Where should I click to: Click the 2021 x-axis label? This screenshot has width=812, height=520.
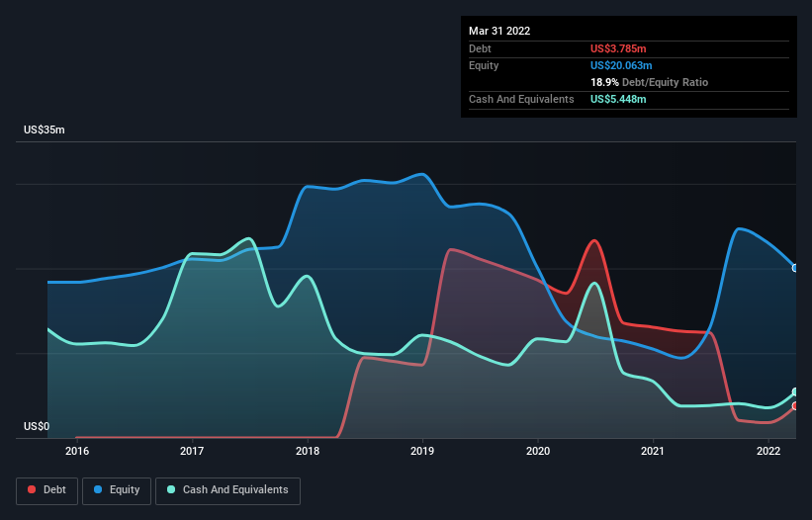coord(653,451)
